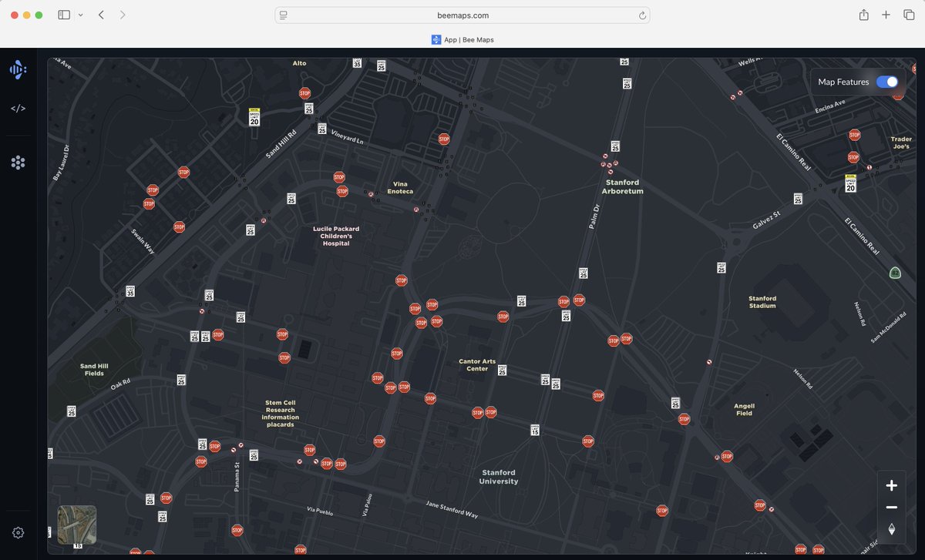
Task: Turn off the Map Features switch
Action: (887, 82)
